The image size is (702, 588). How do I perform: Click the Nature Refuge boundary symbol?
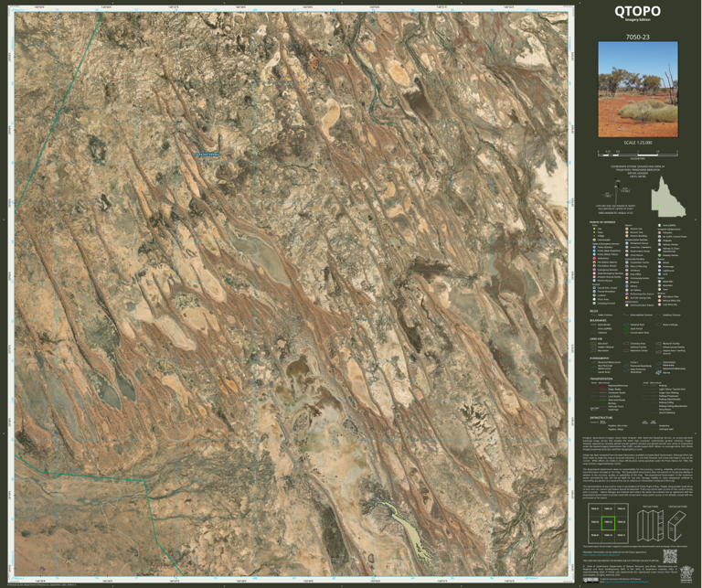pos(658,325)
